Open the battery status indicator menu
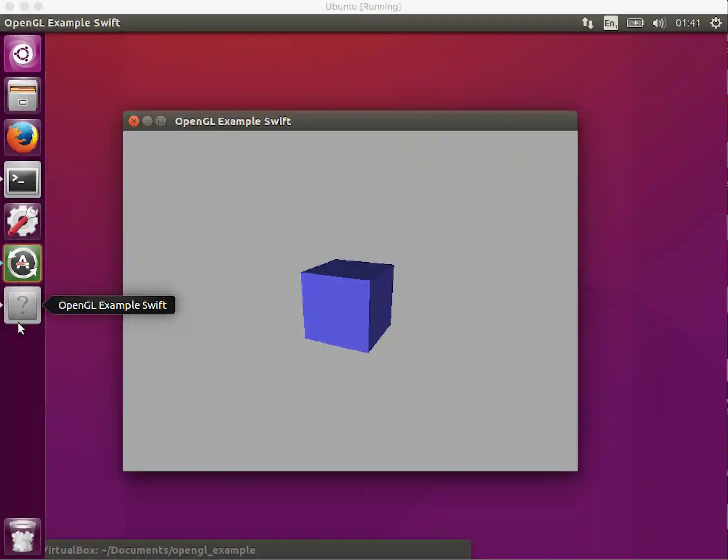 point(635,23)
